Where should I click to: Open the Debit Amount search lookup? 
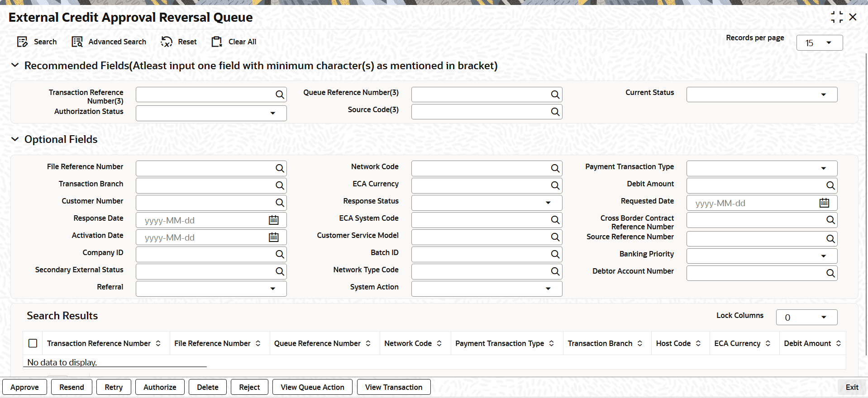[830, 185]
